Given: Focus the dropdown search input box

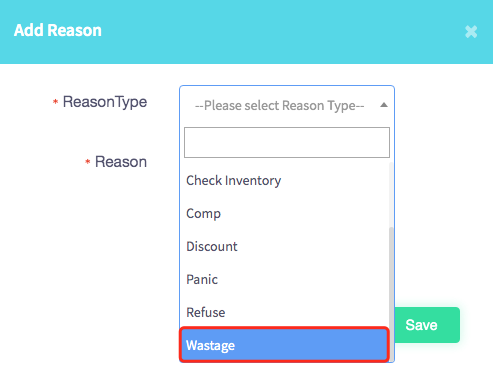Looking at the screenshot, I should coord(287,142).
